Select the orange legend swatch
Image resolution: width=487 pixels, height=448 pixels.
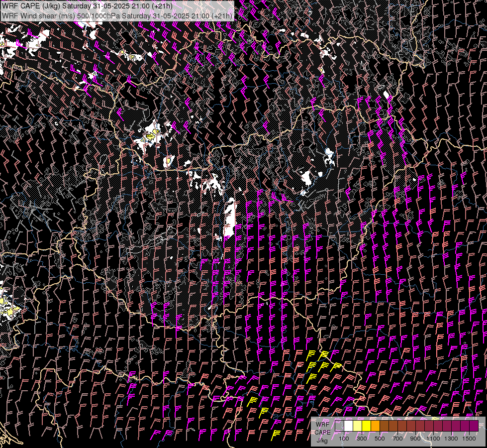tap(375, 426)
